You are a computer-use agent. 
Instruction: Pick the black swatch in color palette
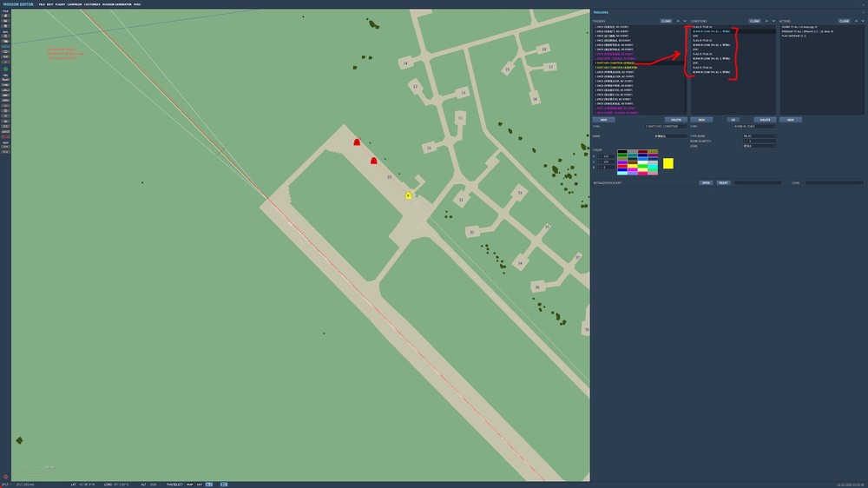pyautogui.click(x=622, y=151)
